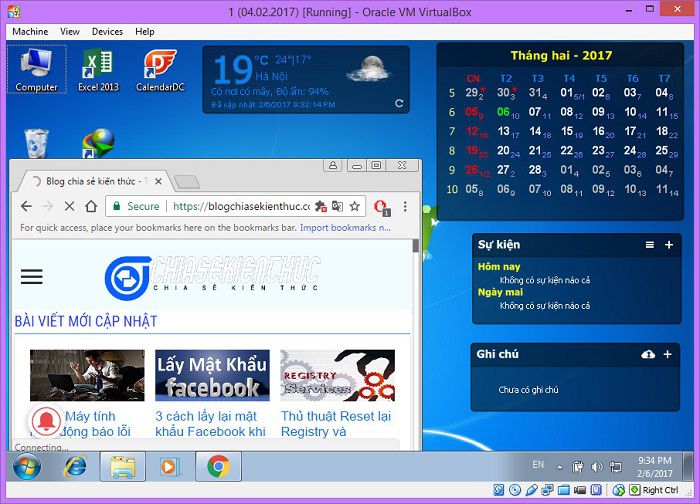This screenshot has width=700, height=504.
Task: Click the volume speaker tray icon
Action: tap(596, 467)
